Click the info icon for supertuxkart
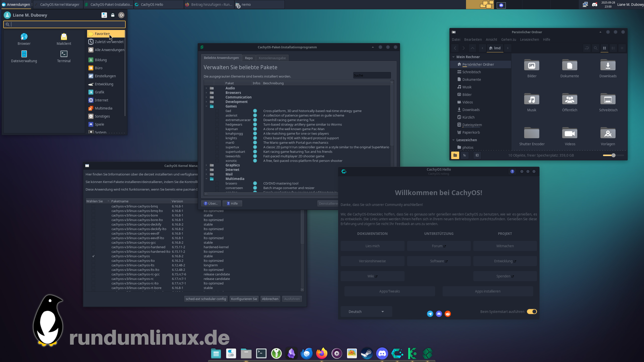The width and height of the screenshot is (644, 362). (255, 152)
